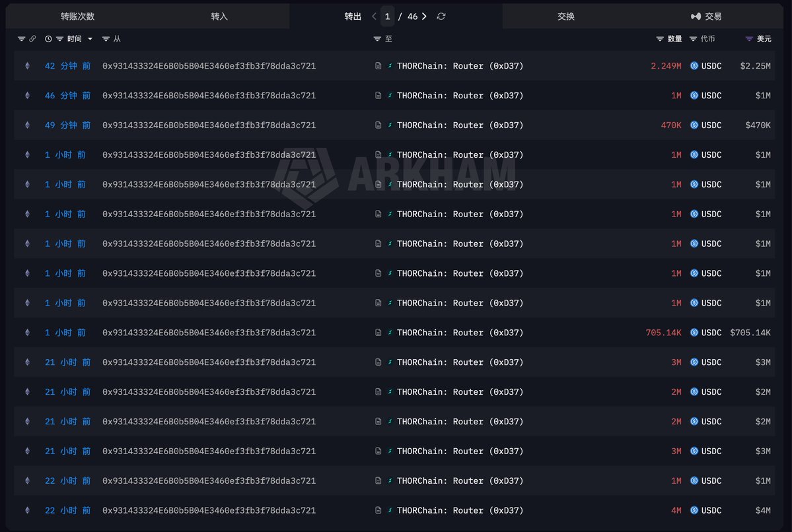792x532 pixels.
Task: Click the chain link icon in the table header
Action: pos(32,39)
